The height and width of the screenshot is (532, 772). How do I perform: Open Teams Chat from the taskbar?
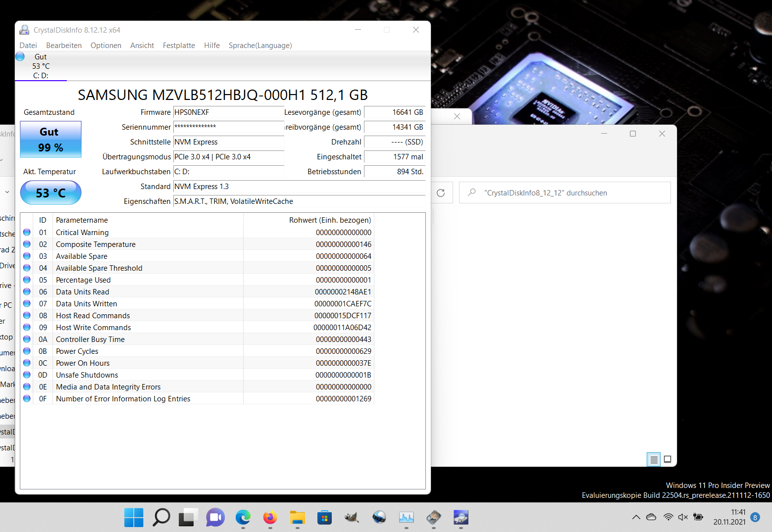(x=215, y=518)
